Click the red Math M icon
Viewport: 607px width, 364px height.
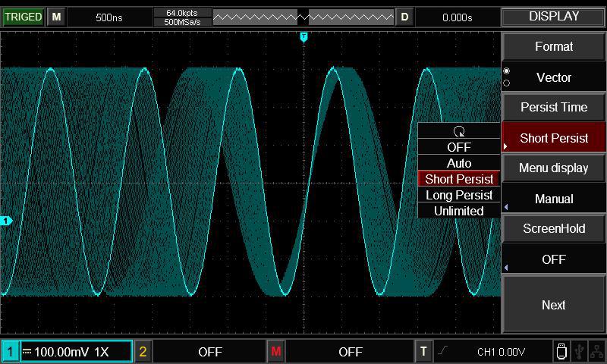tap(275, 352)
